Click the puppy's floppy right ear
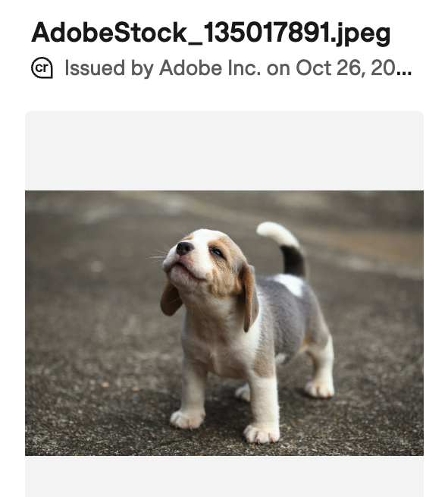This screenshot has height=497, width=448. click(250, 297)
